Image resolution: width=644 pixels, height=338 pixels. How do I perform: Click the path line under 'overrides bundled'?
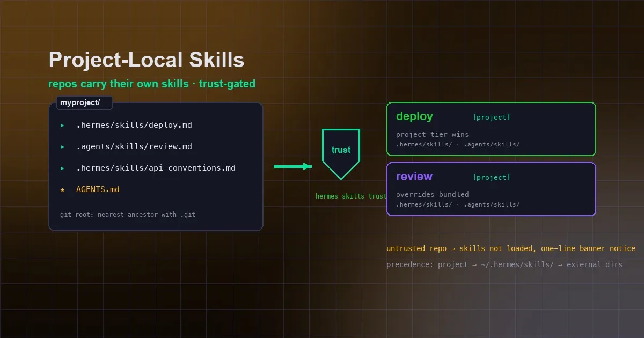[458, 204]
